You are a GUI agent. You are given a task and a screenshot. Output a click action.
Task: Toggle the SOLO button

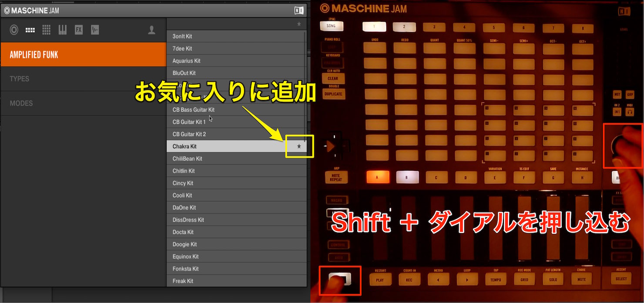tap(553, 280)
